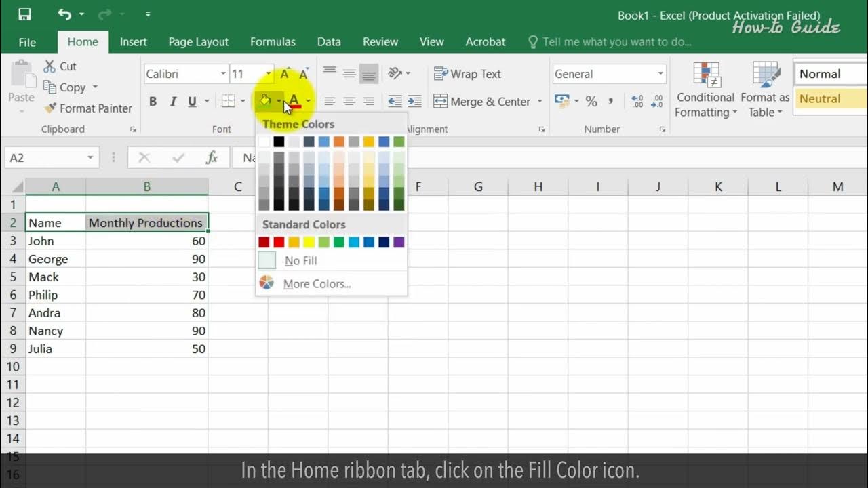Click the Name Box showing A2
The width and height of the screenshot is (868, 488).
51,158
